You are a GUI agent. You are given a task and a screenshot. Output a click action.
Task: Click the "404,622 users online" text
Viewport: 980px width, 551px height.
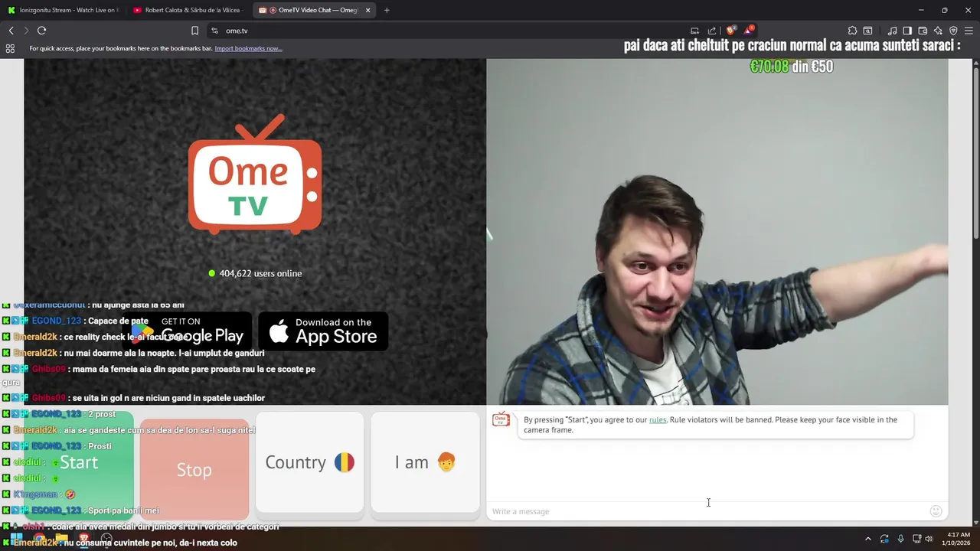260,273
